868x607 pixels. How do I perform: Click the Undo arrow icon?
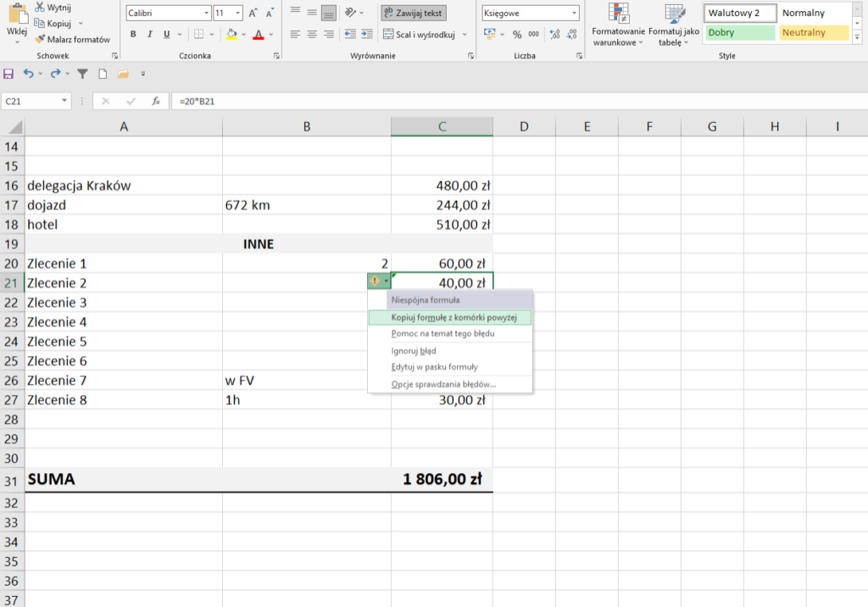(28, 74)
